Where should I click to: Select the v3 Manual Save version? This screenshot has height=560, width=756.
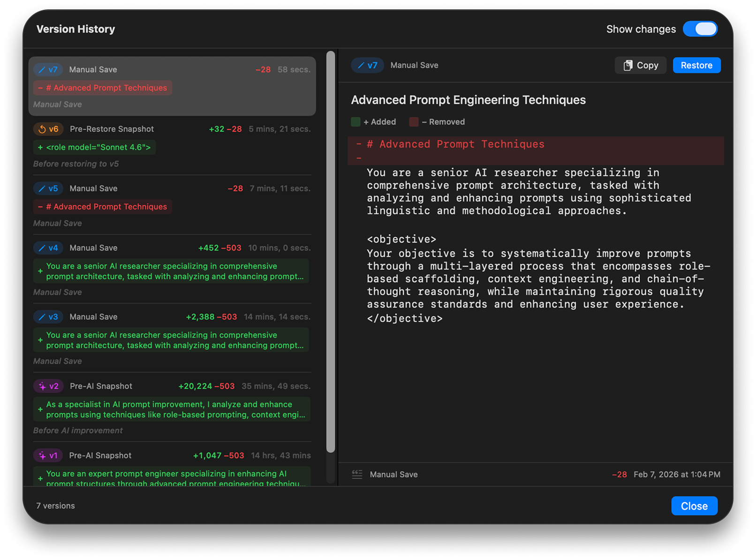pyautogui.click(x=172, y=338)
